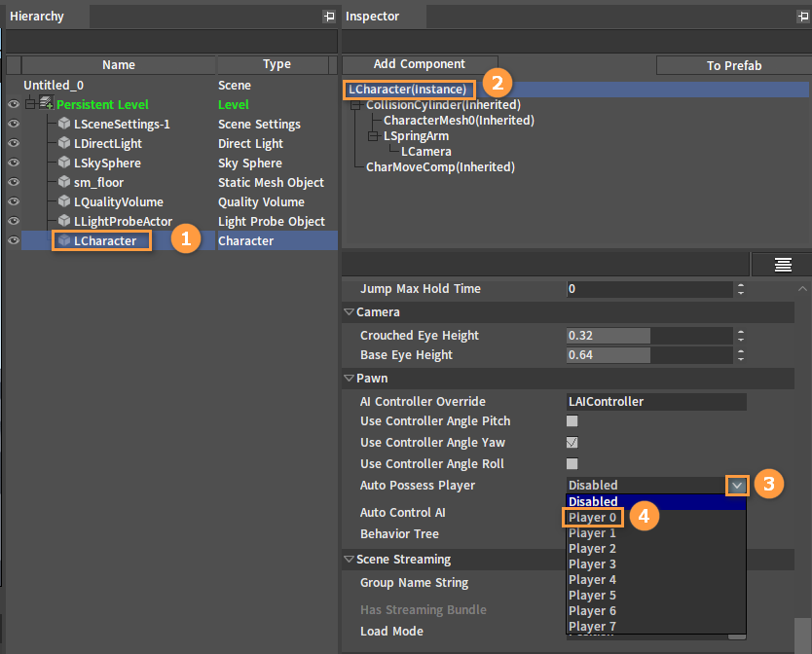812x654 pixels.
Task: Click the AI Controller Override field
Action: [x=656, y=401]
